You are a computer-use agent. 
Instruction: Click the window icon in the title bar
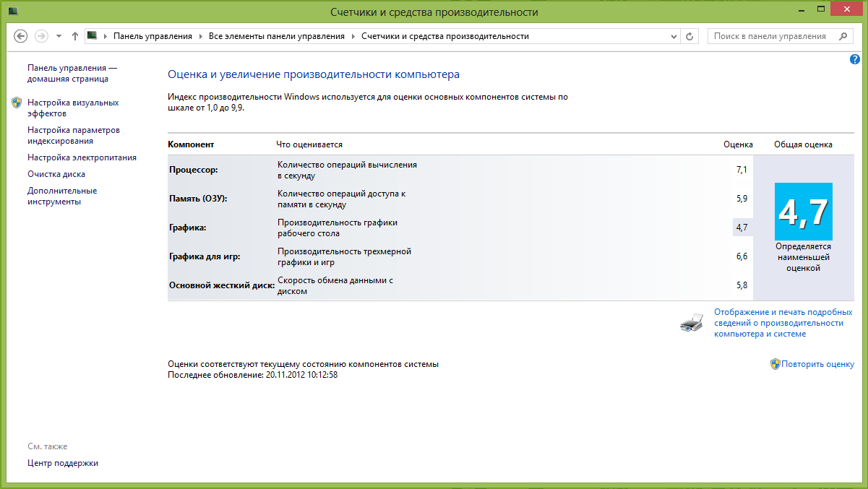[13, 12]
